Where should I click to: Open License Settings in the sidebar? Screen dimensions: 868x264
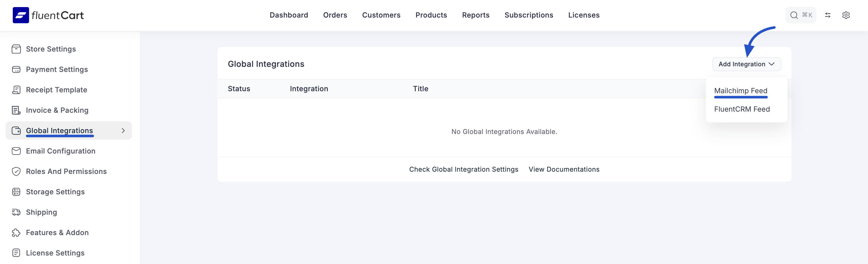55,253
